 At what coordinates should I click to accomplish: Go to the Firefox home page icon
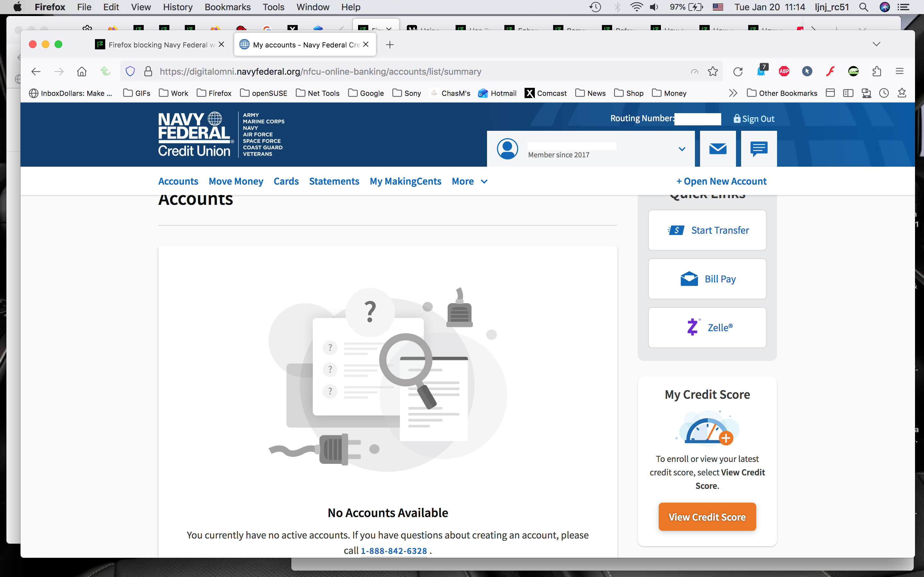(x=82, y=71)
